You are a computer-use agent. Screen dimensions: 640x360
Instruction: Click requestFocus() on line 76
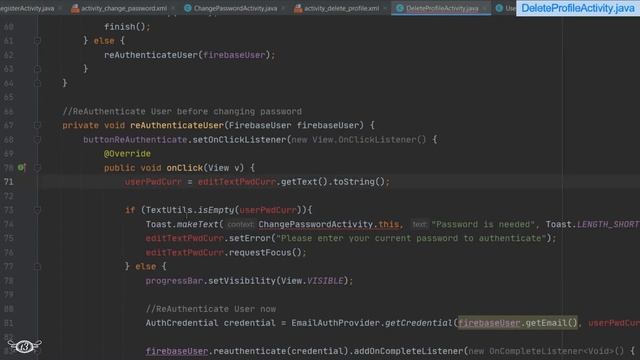tap(265, 253)
